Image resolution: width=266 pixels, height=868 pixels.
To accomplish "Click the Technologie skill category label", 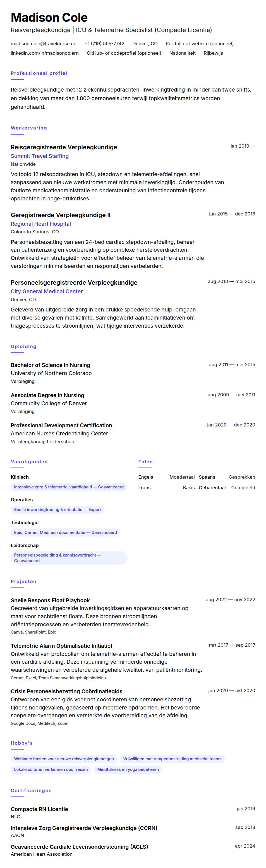I will pos(25,523).
